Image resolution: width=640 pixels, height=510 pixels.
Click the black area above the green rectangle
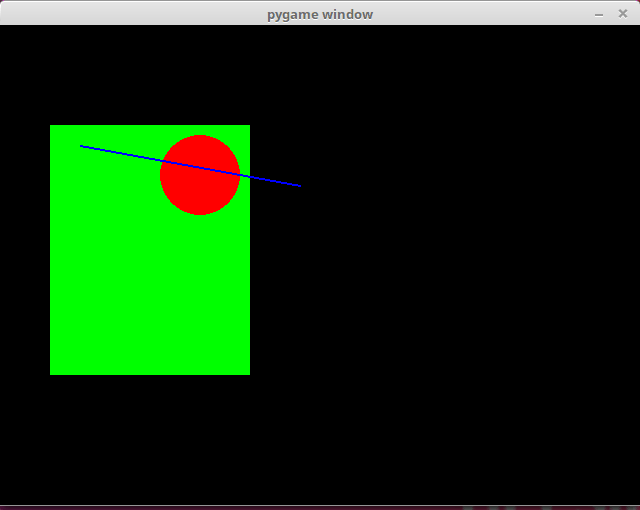pyautogui.click(x=150, y=75)
